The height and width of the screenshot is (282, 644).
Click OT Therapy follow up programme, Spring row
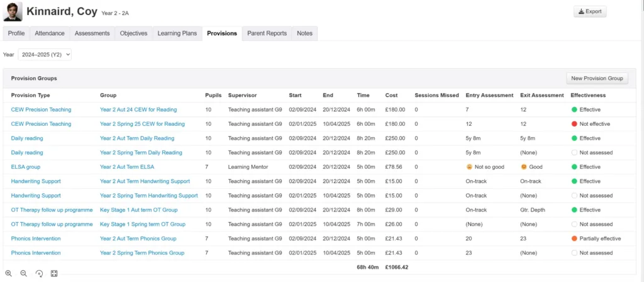tap(52, 225)
